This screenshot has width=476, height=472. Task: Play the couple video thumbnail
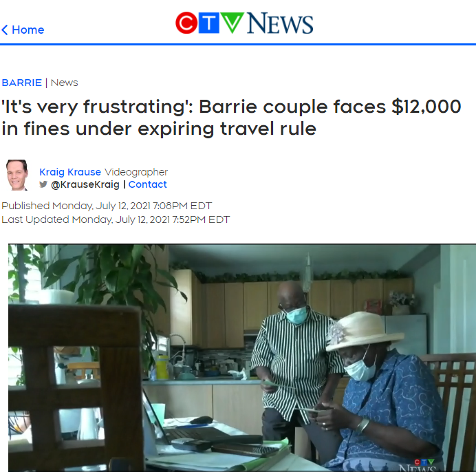(242, 358)
